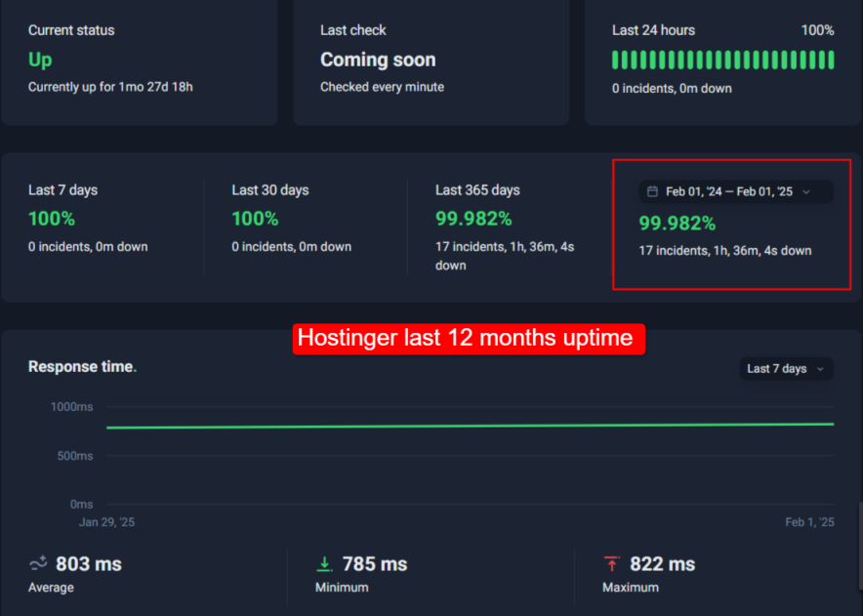Viewport: 863px width, 616px height.
Task: Open the Last 7 days response time dropdown
Action: point(786,369)
